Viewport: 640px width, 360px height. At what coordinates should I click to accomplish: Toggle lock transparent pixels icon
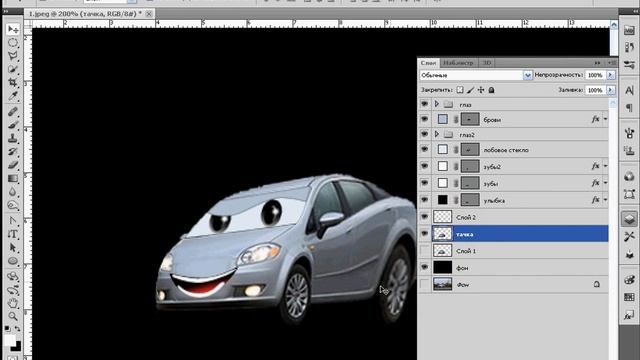pos(460,90)
